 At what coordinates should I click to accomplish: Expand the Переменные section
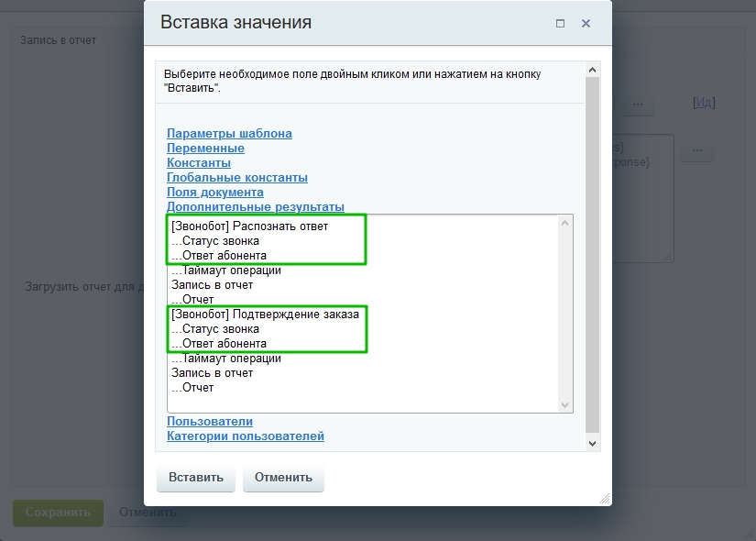point(205,149)
